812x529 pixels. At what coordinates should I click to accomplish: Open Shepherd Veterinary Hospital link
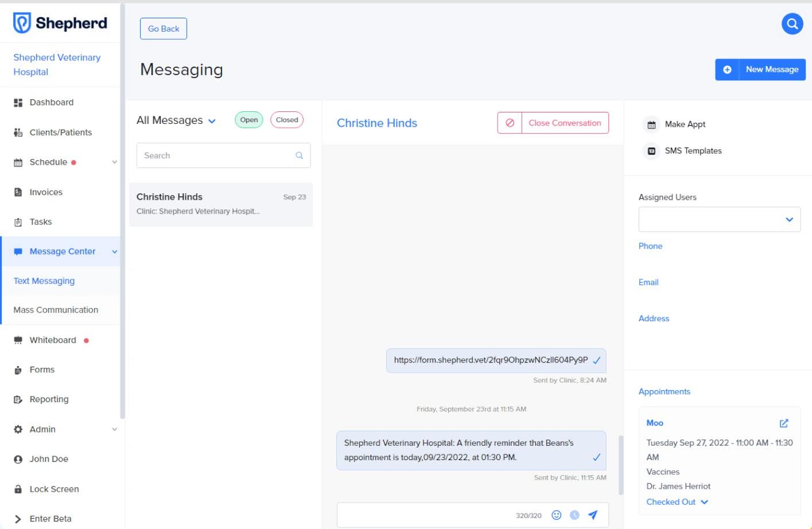57,65
